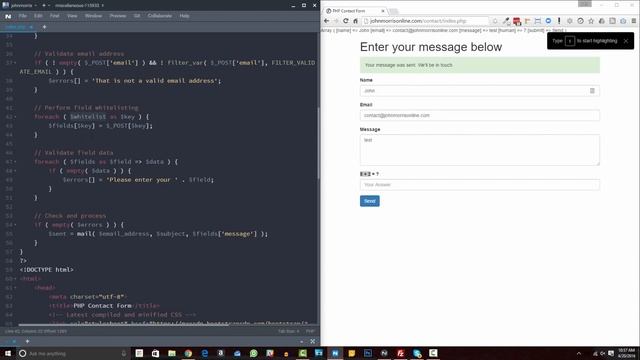Screen dimensions: 640x360
Task: Open the Windows Store from the taskbar
Action: click(156, 353)
